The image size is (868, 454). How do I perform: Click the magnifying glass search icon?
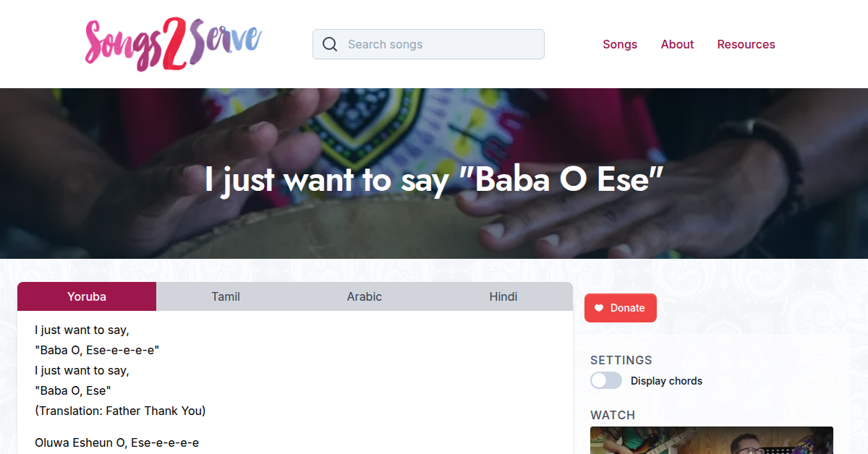pos(330,44)
